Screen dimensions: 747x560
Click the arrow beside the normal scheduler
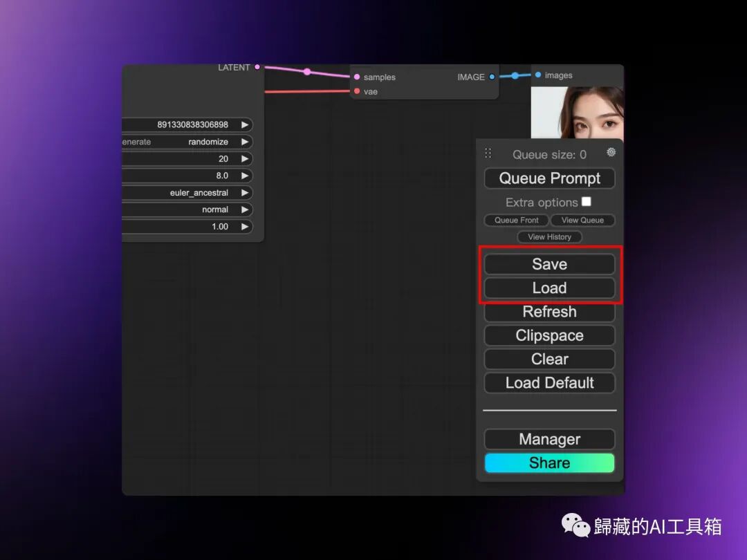pyautogui.click(x=245, y=209)
